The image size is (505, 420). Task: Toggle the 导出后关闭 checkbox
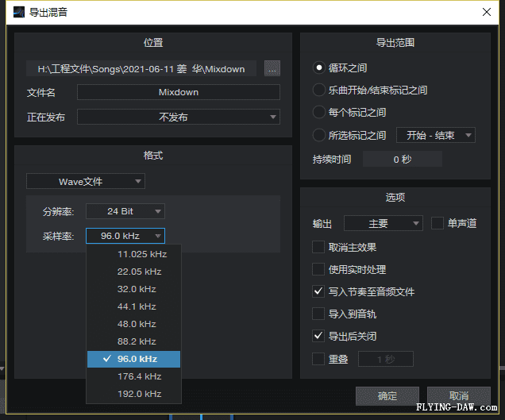319,336
